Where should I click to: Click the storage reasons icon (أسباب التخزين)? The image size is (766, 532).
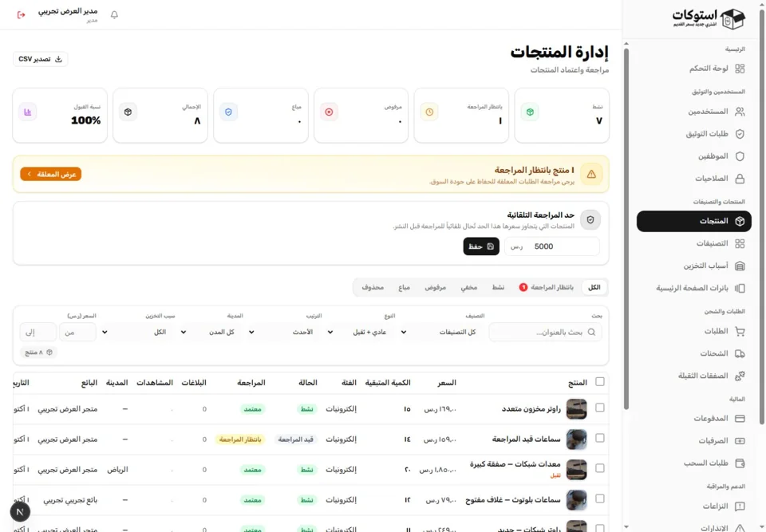click(740, 266)
